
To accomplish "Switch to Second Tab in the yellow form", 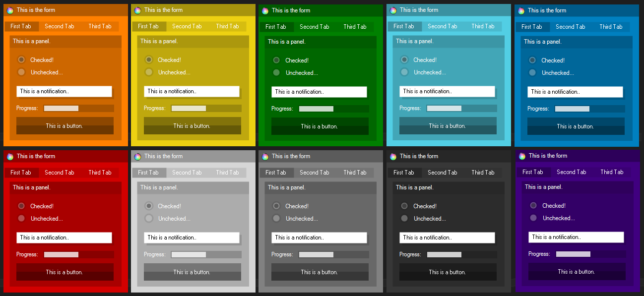I will tap(187, 26).
